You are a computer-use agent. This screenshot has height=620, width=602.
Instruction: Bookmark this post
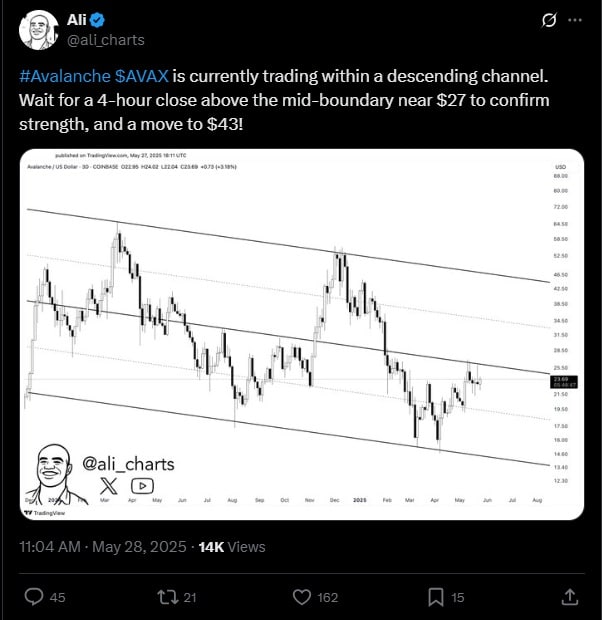click(436, 597)
